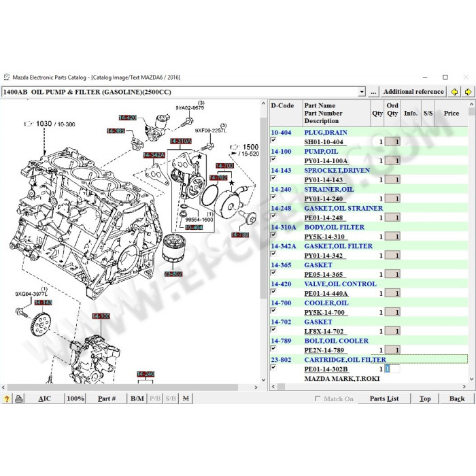Click the PE2N-14-789 part number
The width and height of the screenshot is (476, 476).
point(324,350)
